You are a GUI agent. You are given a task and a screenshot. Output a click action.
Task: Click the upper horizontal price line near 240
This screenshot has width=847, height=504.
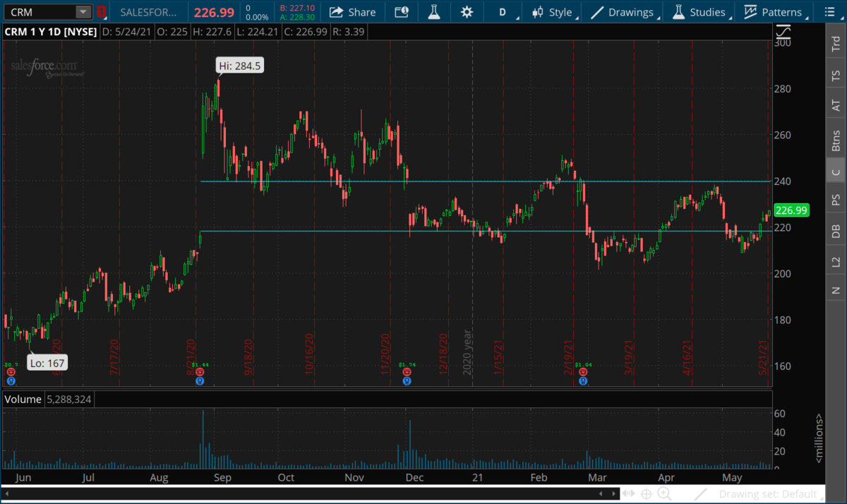pos(484,181)
